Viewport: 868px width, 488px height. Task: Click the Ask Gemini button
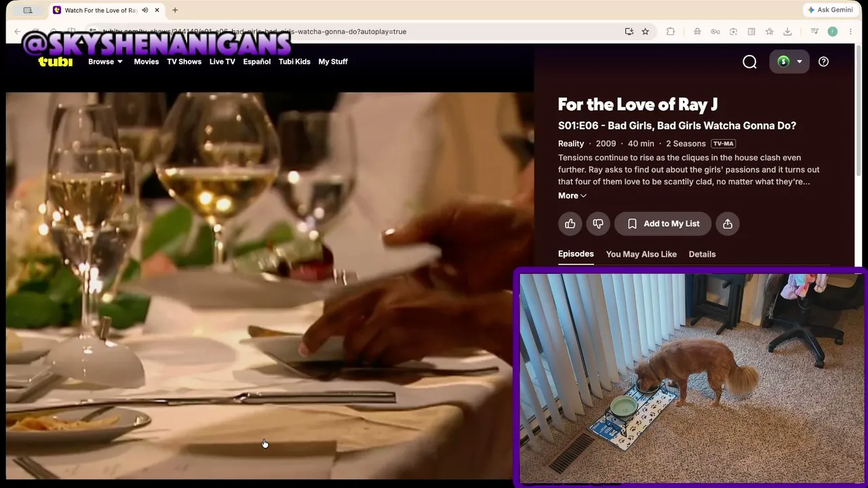[x=830, y=10]
